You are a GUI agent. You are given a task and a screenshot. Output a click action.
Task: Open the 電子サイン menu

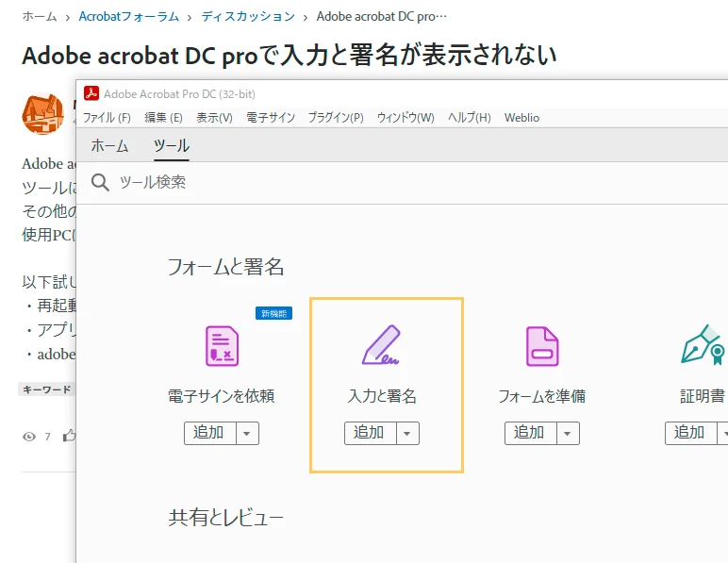coord(271,118)
